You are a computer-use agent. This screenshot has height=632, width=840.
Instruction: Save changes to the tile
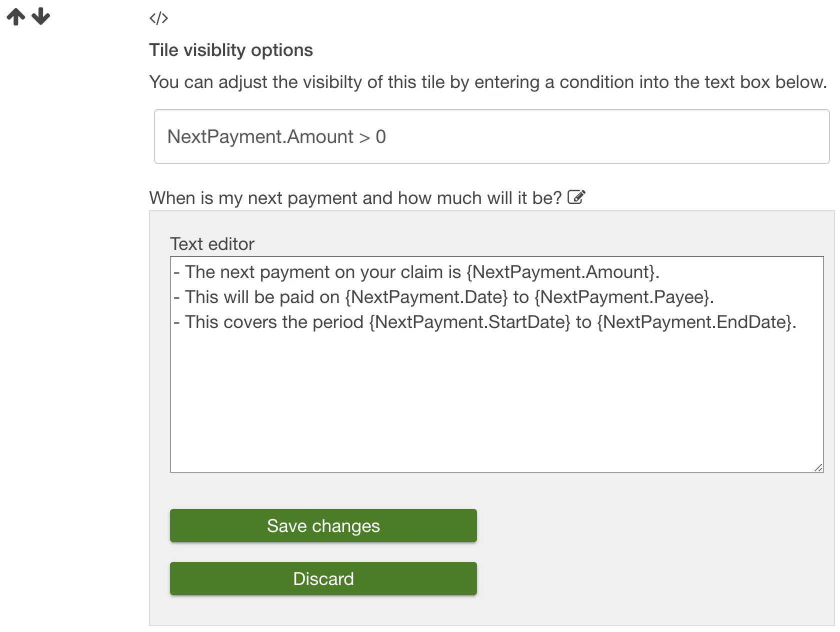coord(323,525)
